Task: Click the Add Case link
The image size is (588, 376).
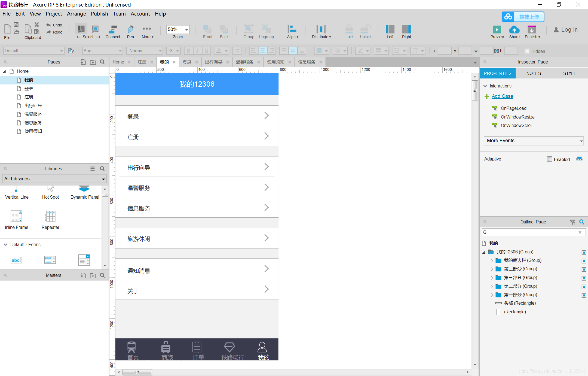Action: click(x=502, y=96)
